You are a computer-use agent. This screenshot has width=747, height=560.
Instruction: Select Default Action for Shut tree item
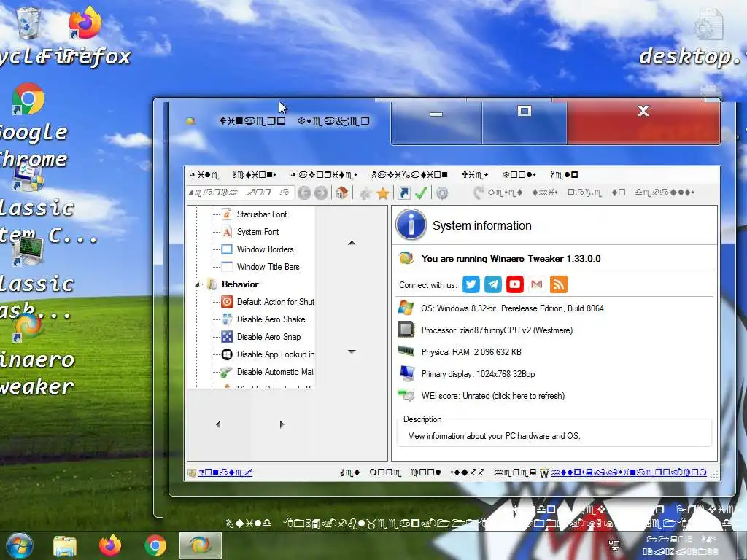[x=275, y=302]
